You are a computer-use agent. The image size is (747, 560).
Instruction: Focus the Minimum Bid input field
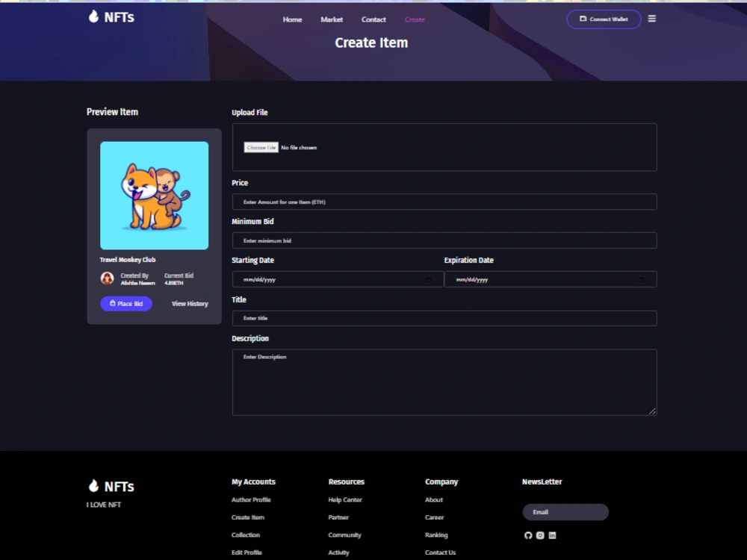[444, 240]
